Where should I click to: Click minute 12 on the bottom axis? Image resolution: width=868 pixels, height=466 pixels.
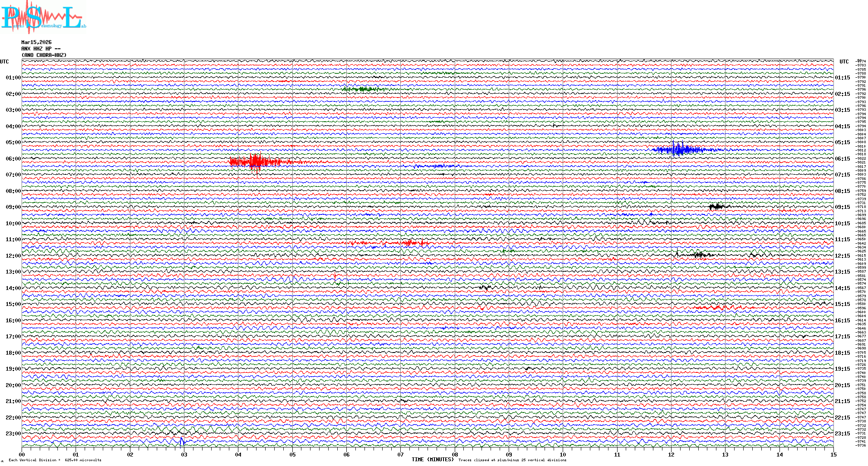tap(671, 454)
